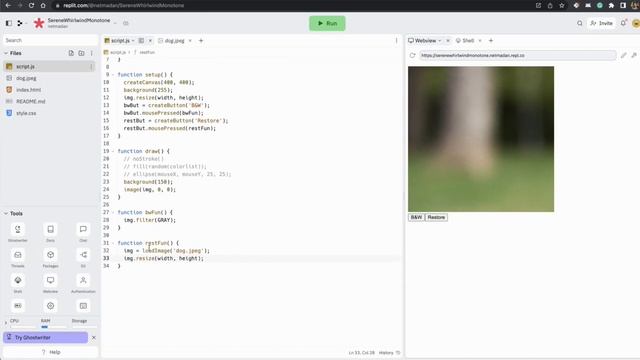This screenshot has height=360, width=640.
Task: Dismiss the Try Ghostwriter banner
Action: pos(93,338)
